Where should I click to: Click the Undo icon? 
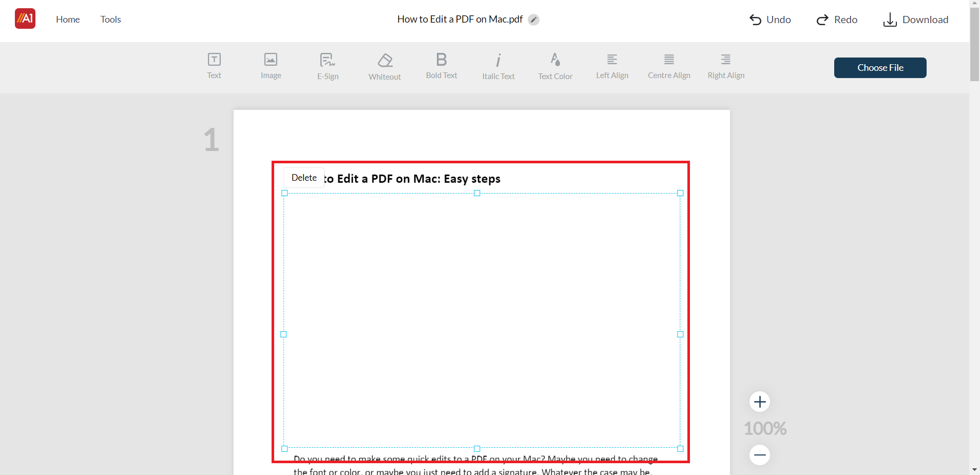(x=755, y=20)
